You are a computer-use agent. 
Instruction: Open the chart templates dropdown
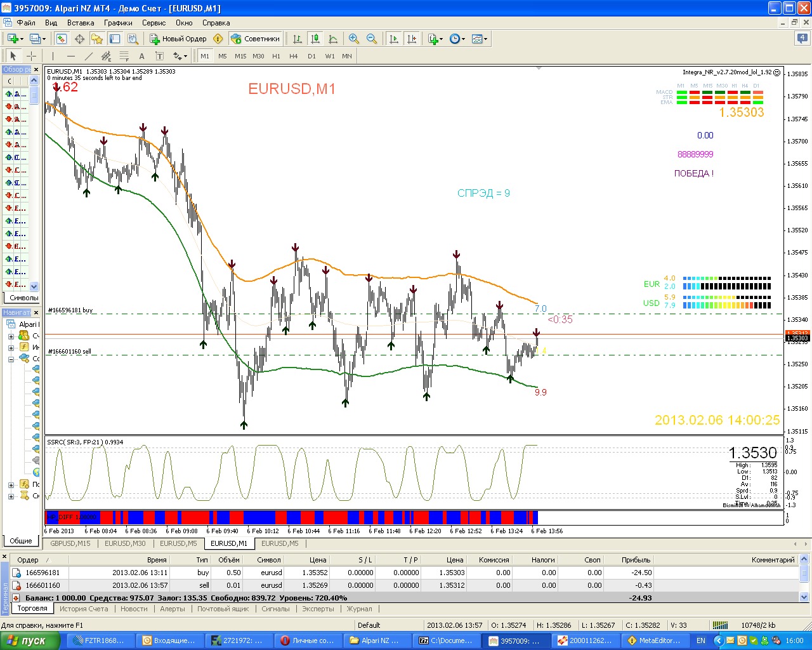480,39
